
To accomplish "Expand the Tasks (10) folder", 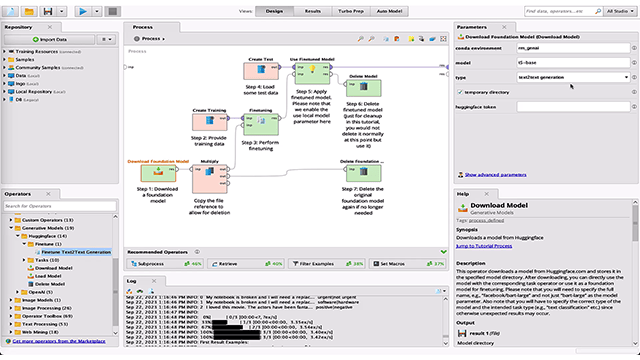I will pos(24,260).
